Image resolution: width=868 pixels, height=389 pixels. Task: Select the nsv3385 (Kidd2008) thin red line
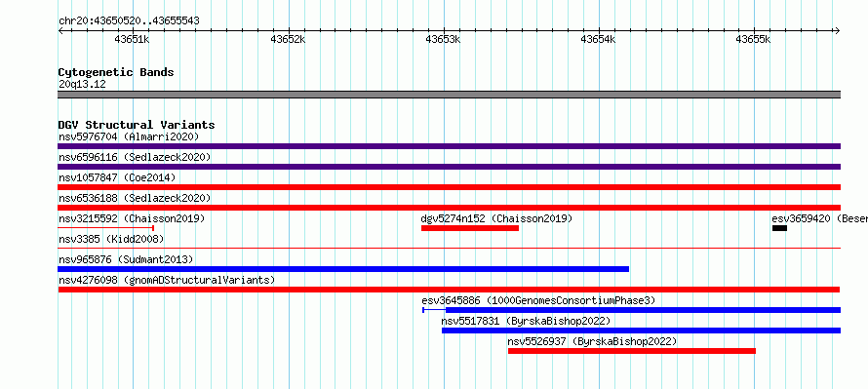click(x=449, y=249)
